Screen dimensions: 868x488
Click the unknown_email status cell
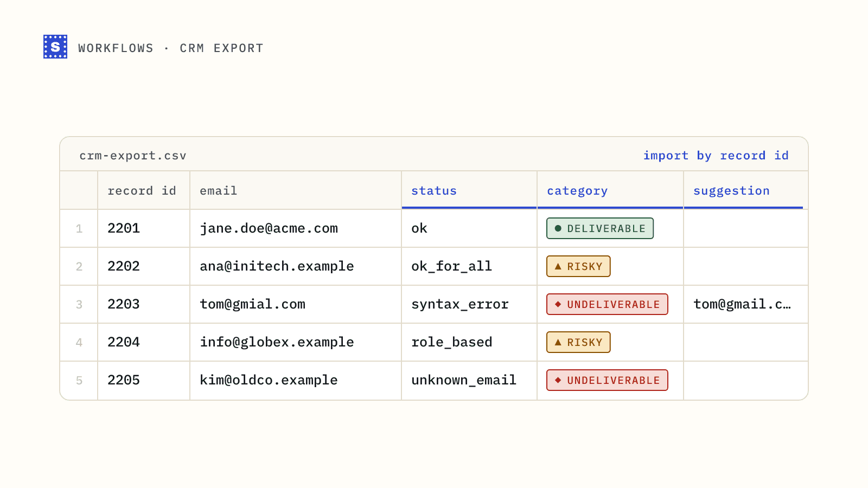click(x=469, y=380)
